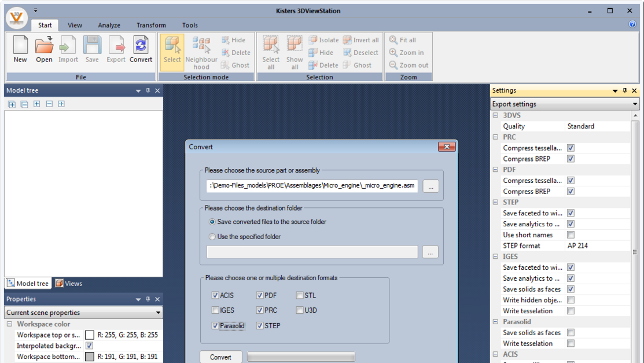
Task: Enable Use short names checkbox
Action: (571, 234)
